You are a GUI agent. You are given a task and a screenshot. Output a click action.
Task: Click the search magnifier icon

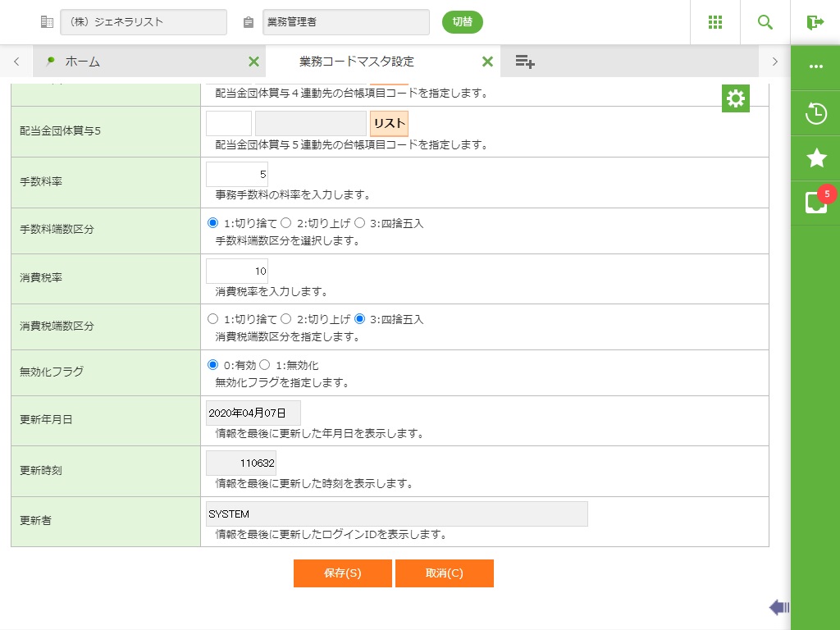coord(765,22)
